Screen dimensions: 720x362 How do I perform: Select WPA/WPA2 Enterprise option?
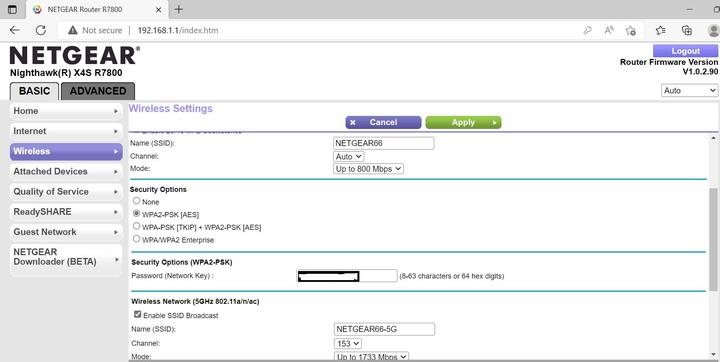(x=136, y=238)
